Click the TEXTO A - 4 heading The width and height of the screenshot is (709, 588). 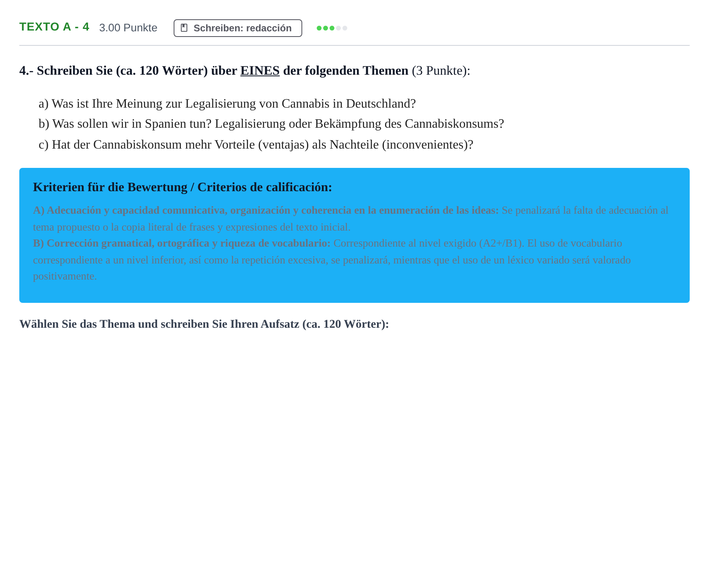pyautogui.click(x=54, y=27)
